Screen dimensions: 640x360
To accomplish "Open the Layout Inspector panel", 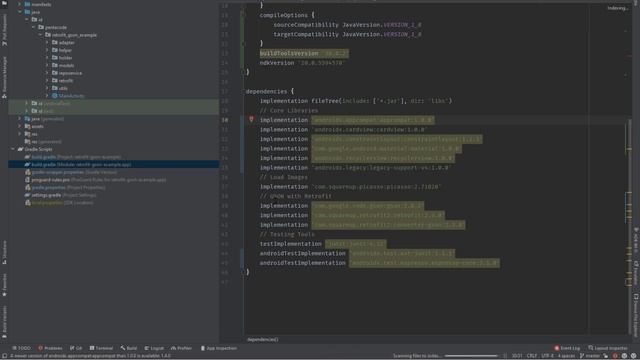I will 608,348.
